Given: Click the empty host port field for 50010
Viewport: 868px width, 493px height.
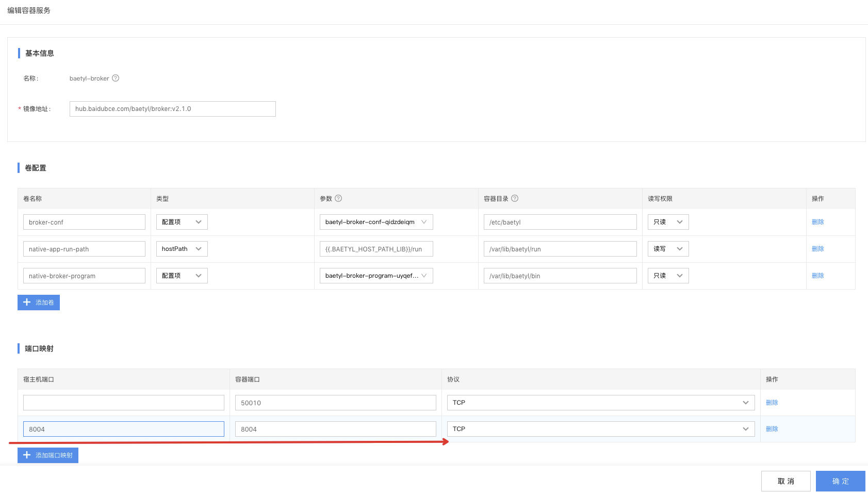Looking at the screenshot, I should (x=124, y=403).
